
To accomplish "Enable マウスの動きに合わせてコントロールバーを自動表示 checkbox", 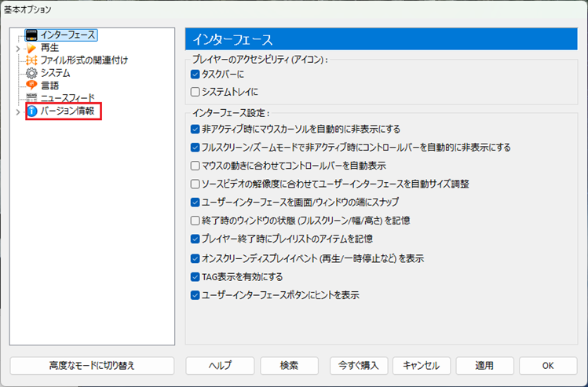I will 195,166.
